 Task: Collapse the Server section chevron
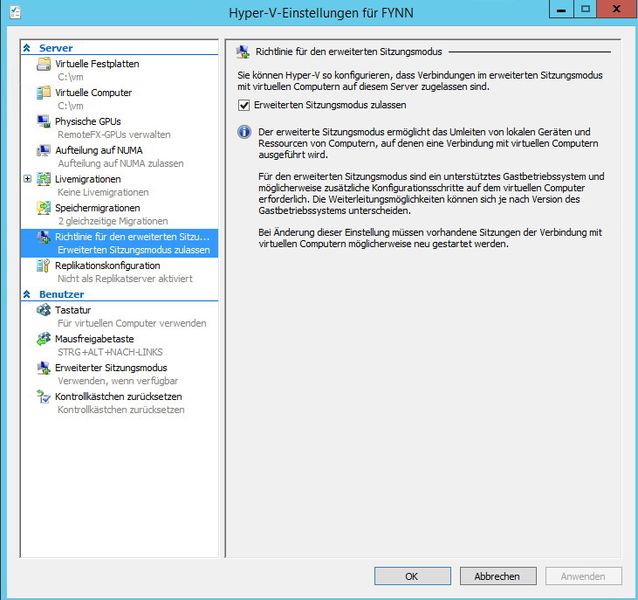pos(27,48)
